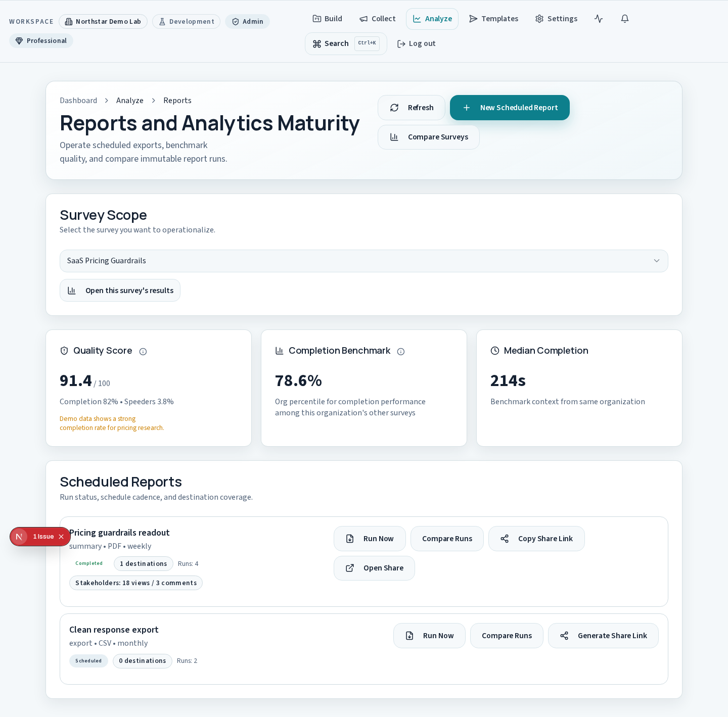Run Now for Pricing guardrails readout

pyautogui.click(x=370, y=539)
